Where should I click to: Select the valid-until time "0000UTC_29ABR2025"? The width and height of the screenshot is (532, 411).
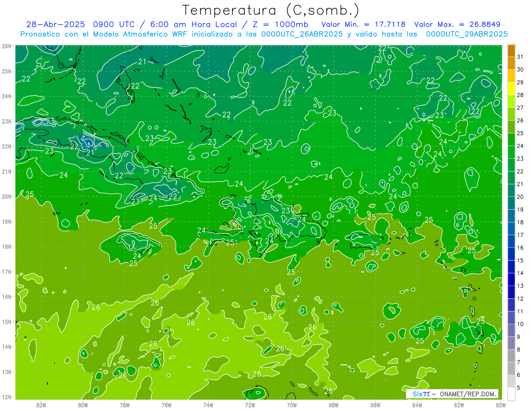(x=466, y=34)
